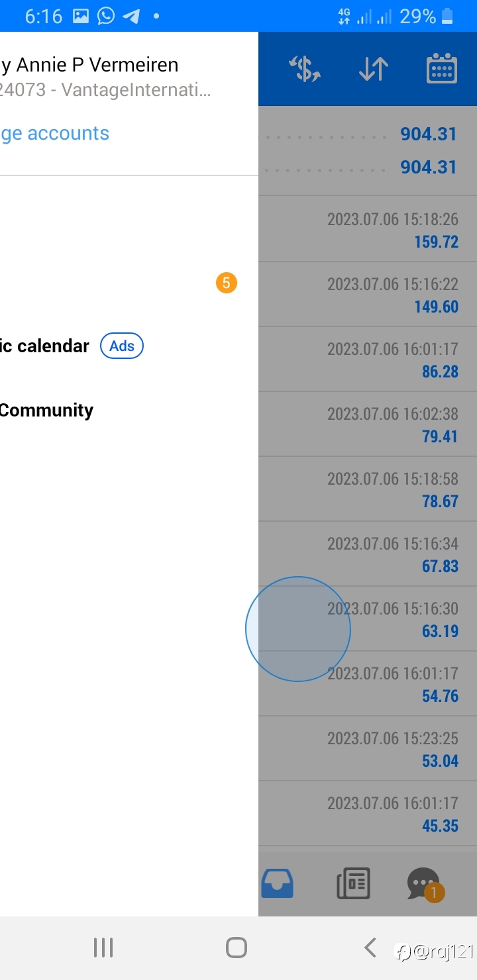Open the trade with profit 159.72

click(368, 229)
